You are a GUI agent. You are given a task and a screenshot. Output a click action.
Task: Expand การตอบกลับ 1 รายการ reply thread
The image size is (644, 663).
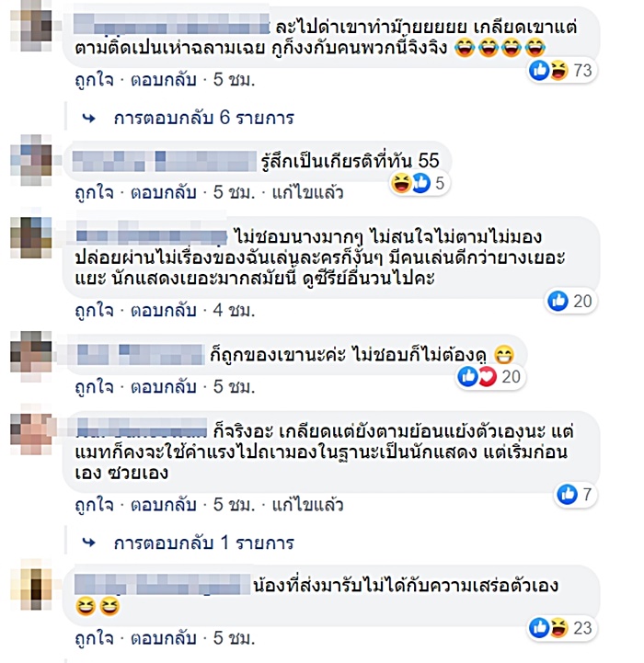click(203, 543)
